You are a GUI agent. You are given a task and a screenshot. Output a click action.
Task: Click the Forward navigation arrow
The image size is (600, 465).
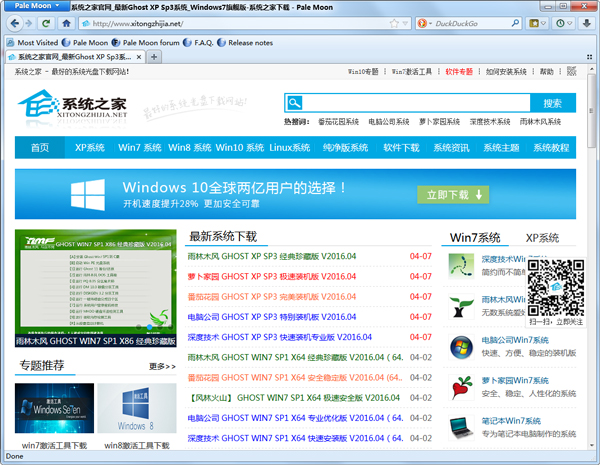pos(29,23)
